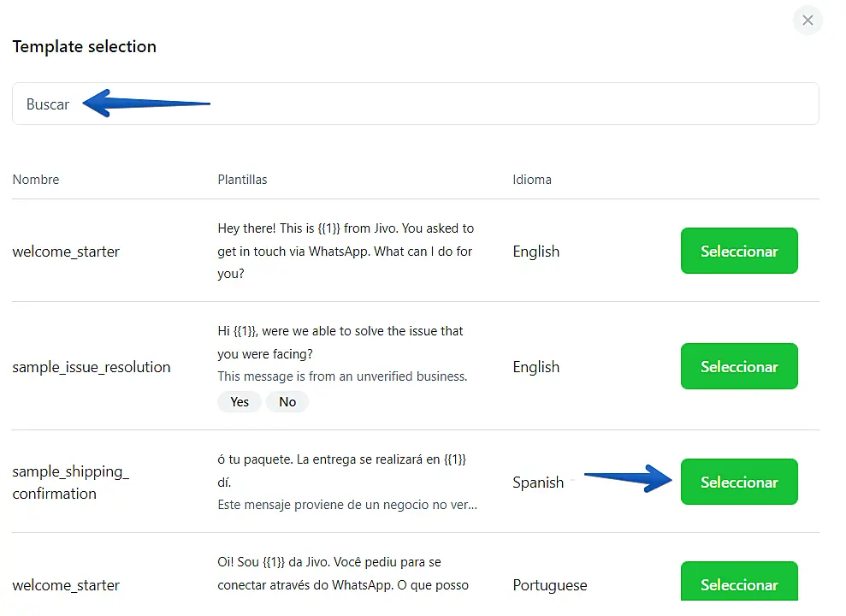Click the Nombre column header
The width and height of the screenshot is (846, 616).
tap(36, 180)
